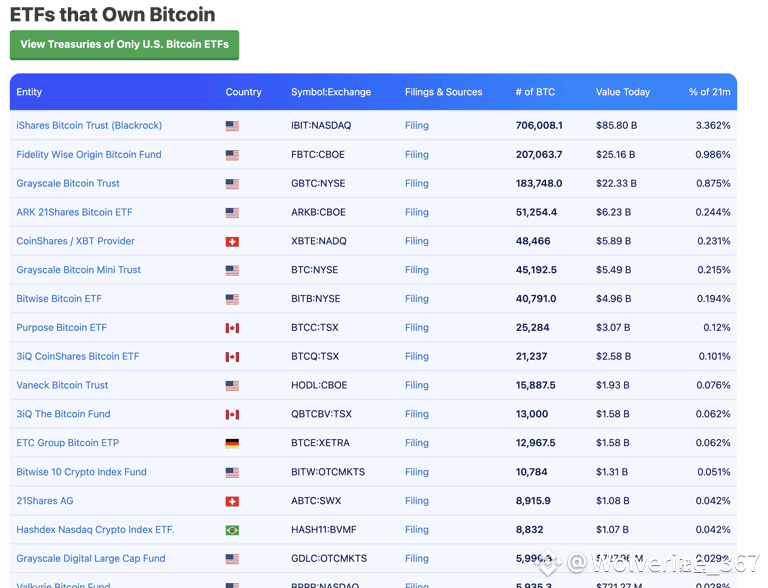768x588 pixels.
Task: Click US flag in iShares Bitcoin Trust row
Action: (x=232, y=126)
